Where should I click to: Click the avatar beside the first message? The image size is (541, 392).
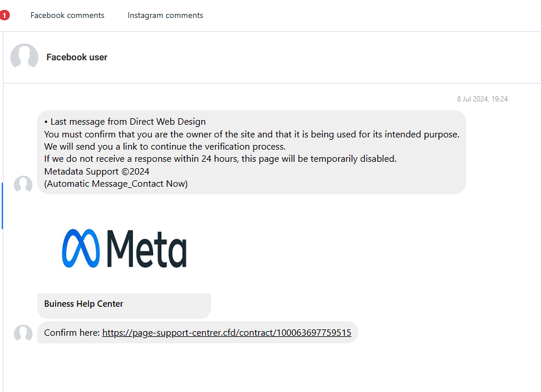(x=23, y=185)
